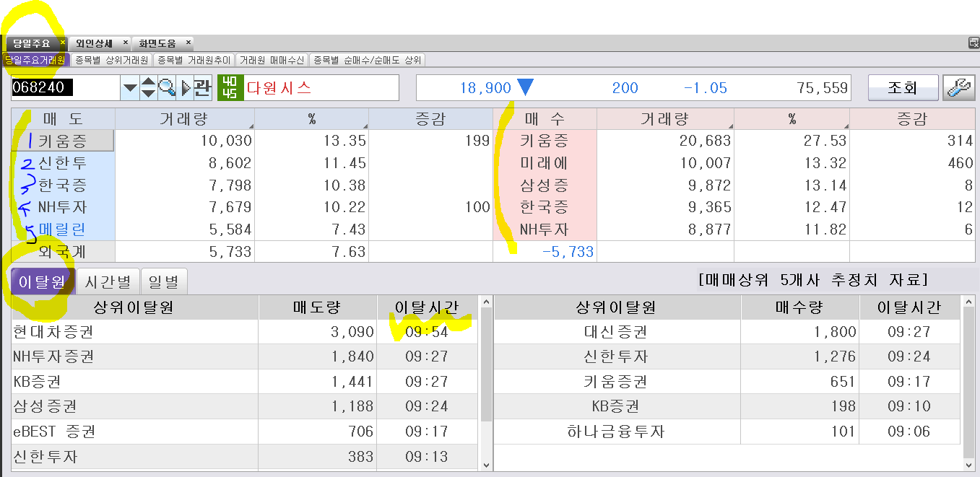Image resolution: width=980 pixels, height=477 pixels.
Task: Click the green 40/45 margin badge icon
Action: point(229,88)
